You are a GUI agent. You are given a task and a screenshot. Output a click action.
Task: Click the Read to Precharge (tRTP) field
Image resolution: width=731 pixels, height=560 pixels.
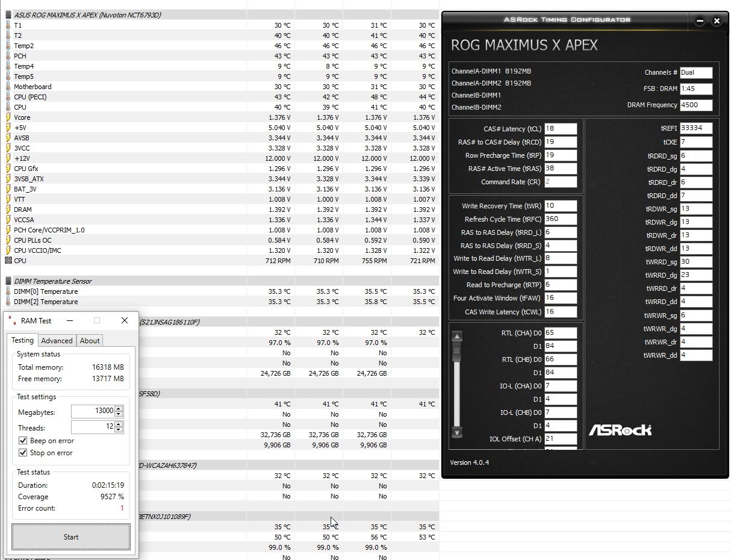click(561, 284)
